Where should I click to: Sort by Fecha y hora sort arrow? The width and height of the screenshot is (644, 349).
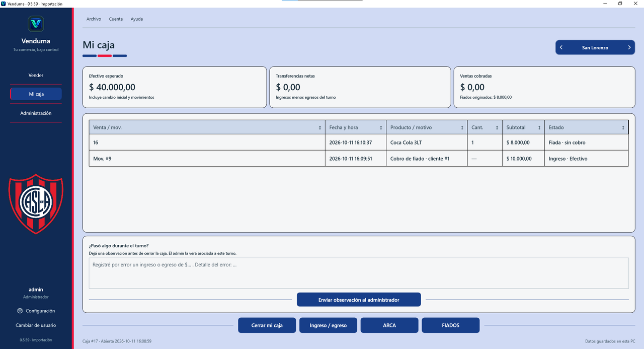381,127
